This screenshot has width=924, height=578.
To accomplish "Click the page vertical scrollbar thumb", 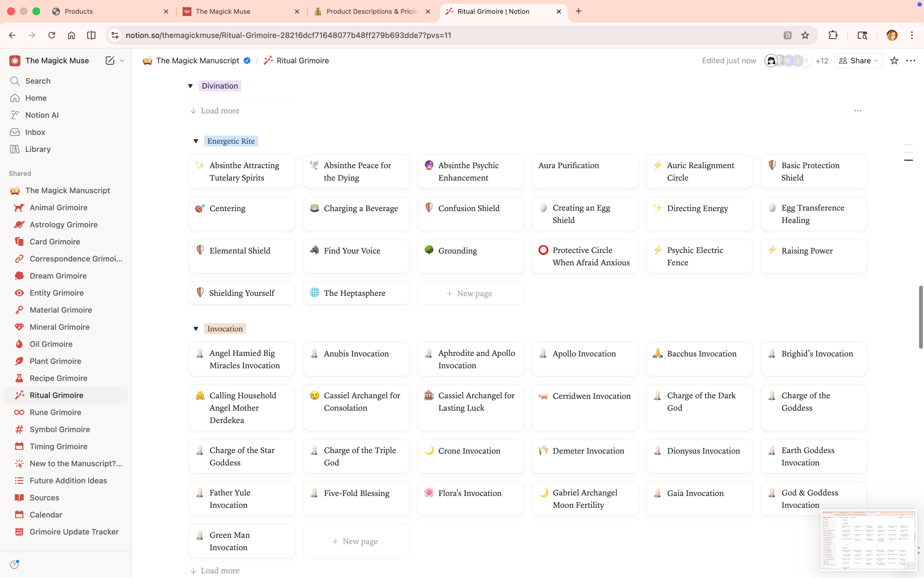I will coord(921,317).
